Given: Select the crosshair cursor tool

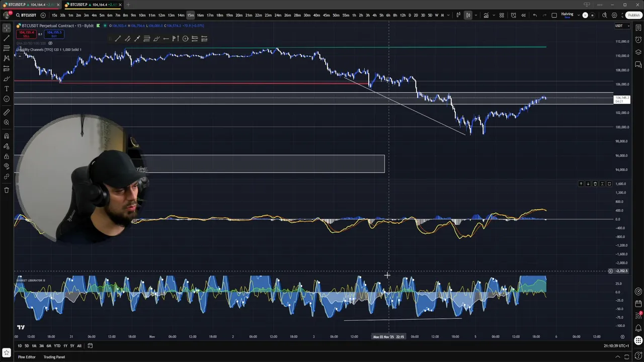Looking at the screenshot, I should (7, 28).
